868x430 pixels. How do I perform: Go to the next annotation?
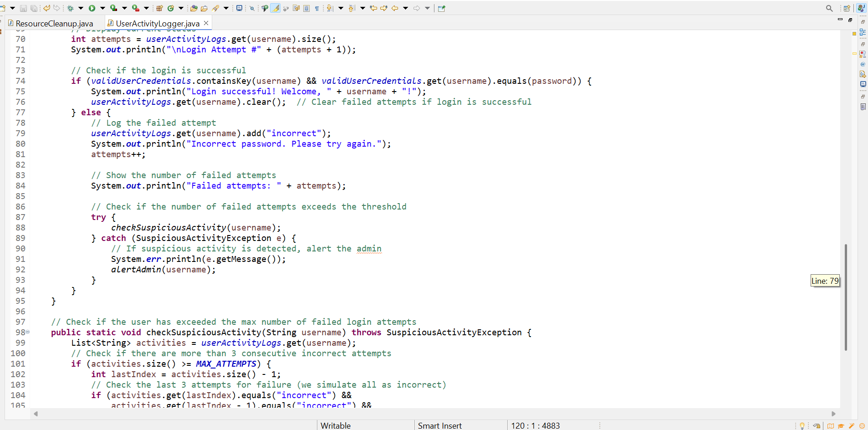pos(330,8)
